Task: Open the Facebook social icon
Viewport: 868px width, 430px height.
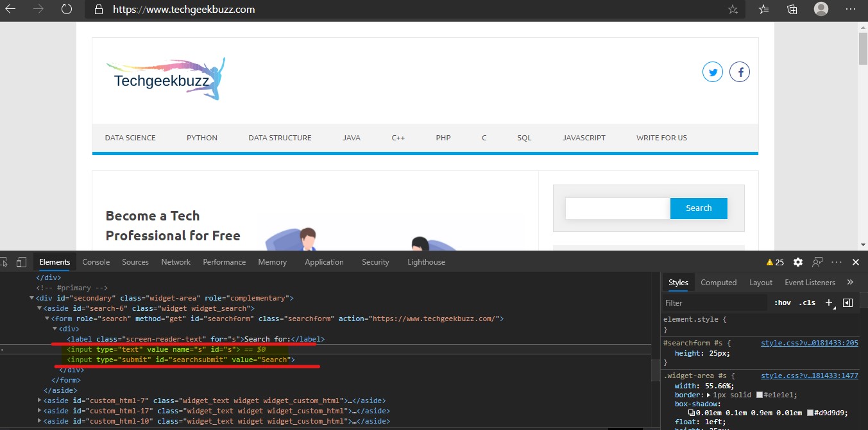Action: click(740, 72)
